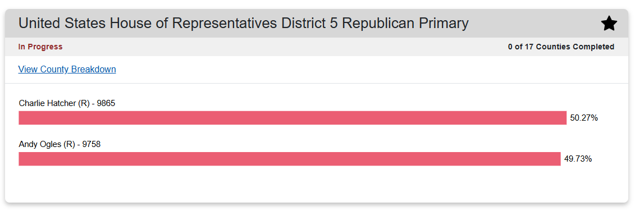Open the View County Breakdown link
Image resolution: width=644 pixels, height=211 pixels.
point(67,70)
